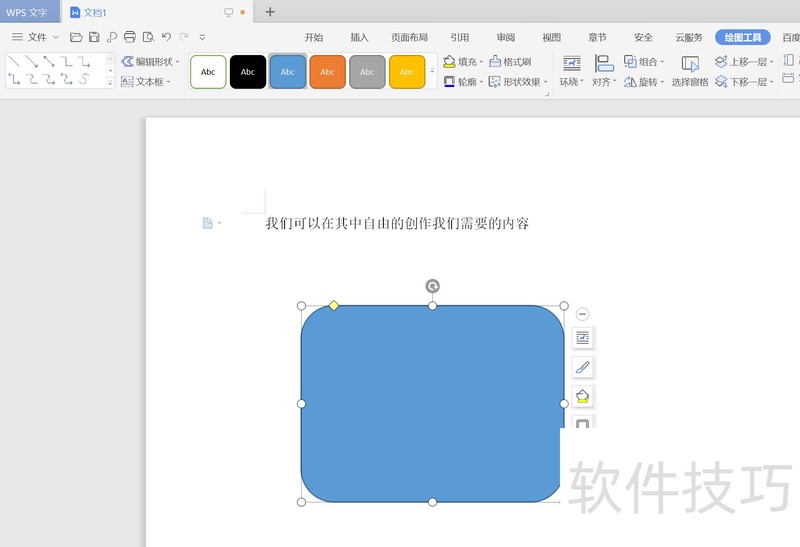
Task: Click the WPS 文字 home tab
Action: 30,12
